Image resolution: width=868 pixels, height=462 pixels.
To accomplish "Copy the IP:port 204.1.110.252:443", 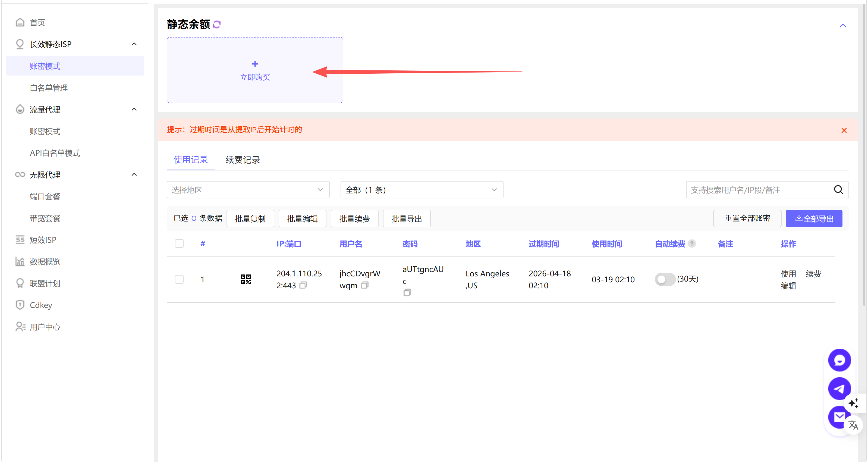I will [x=303, y=285].
